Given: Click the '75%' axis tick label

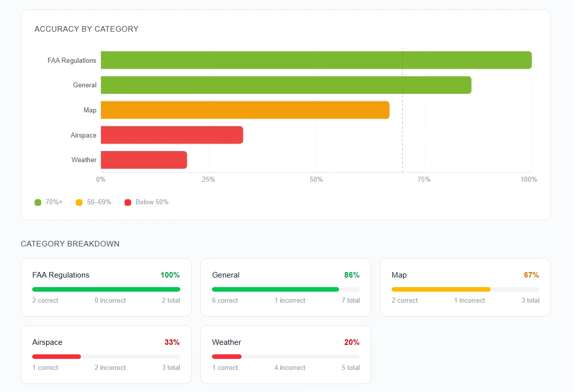Looking at the screenshot, I should 424,179.
